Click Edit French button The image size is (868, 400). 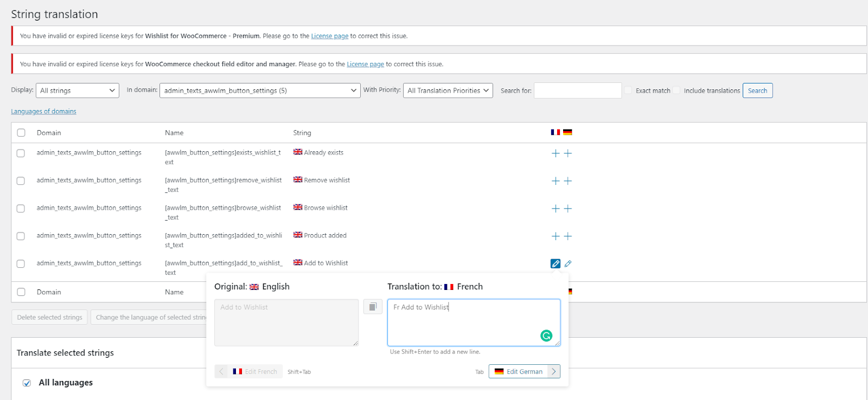click(255, 371)
